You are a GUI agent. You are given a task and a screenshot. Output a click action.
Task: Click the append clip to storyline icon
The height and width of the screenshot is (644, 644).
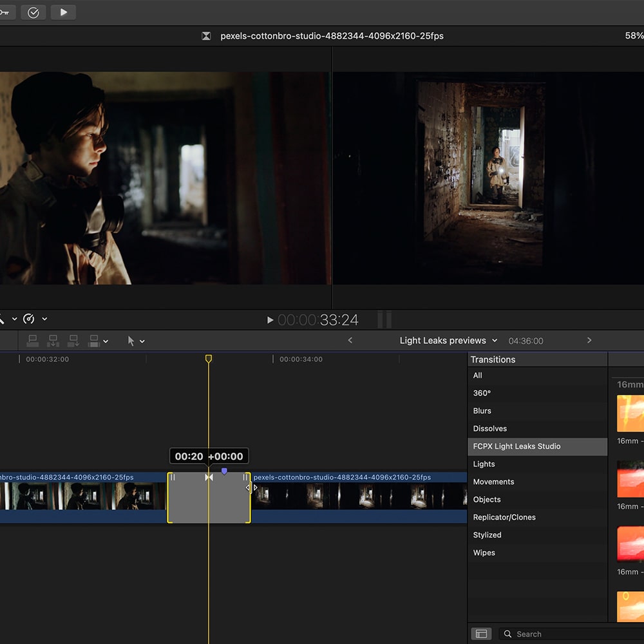click(x=74, y=341)
